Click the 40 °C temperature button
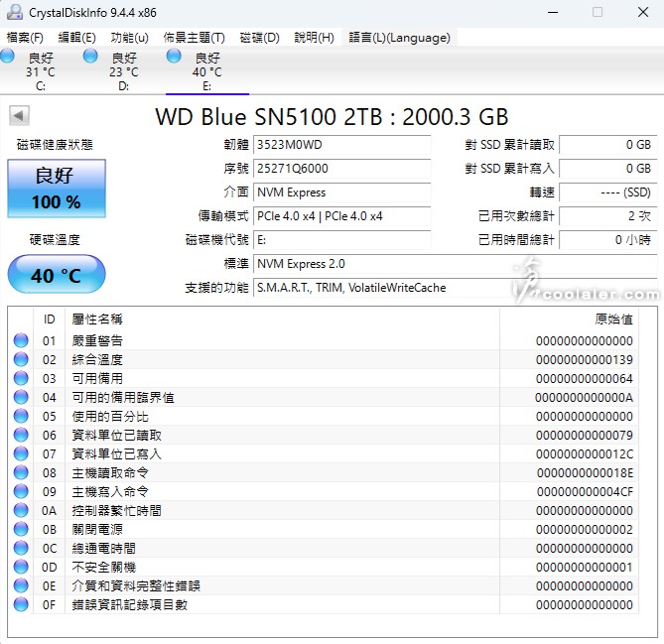Image resolution: width=664 pixels, height=644 pixels. point(57,275)
